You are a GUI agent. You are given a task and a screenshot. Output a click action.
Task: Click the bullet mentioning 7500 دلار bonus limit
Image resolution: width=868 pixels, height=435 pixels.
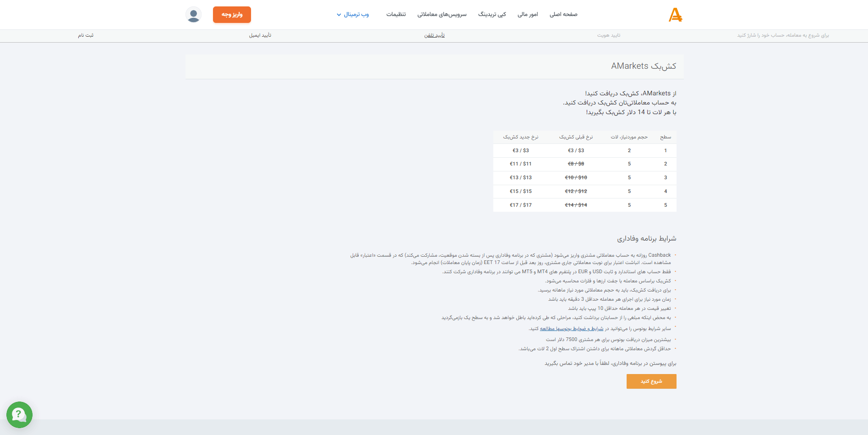tap(608, 340)
